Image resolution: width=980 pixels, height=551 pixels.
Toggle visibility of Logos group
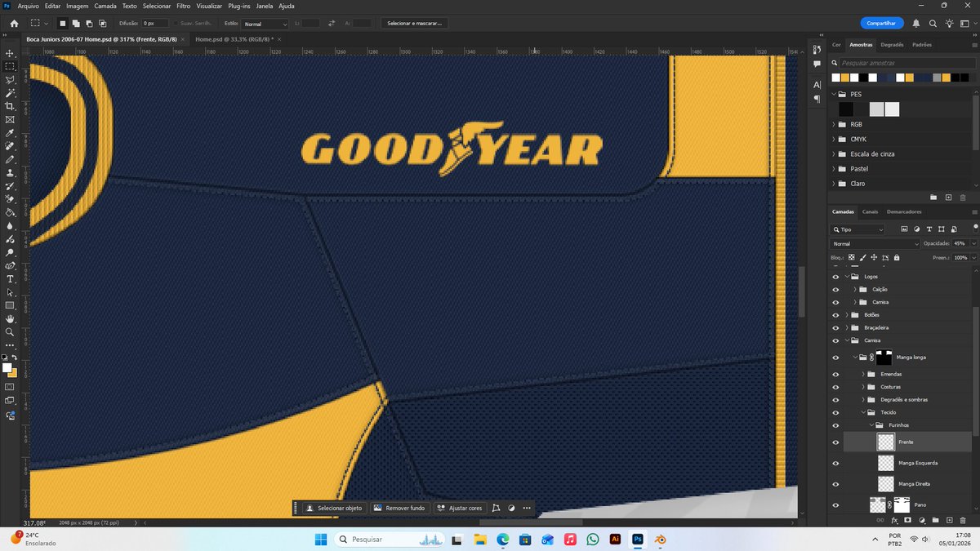[x=835, y=277]
